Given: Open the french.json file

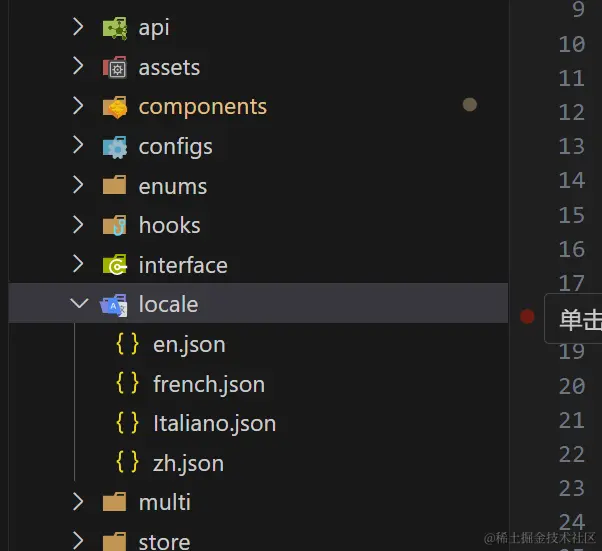Looking at the screenshot, I should (208, 384).
